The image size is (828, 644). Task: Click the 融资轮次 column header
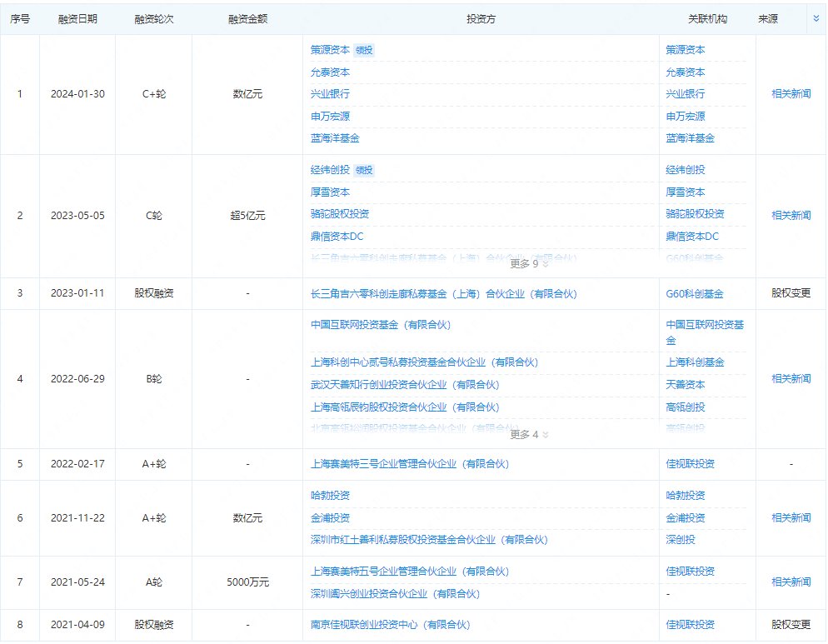[x=153, y=19]
